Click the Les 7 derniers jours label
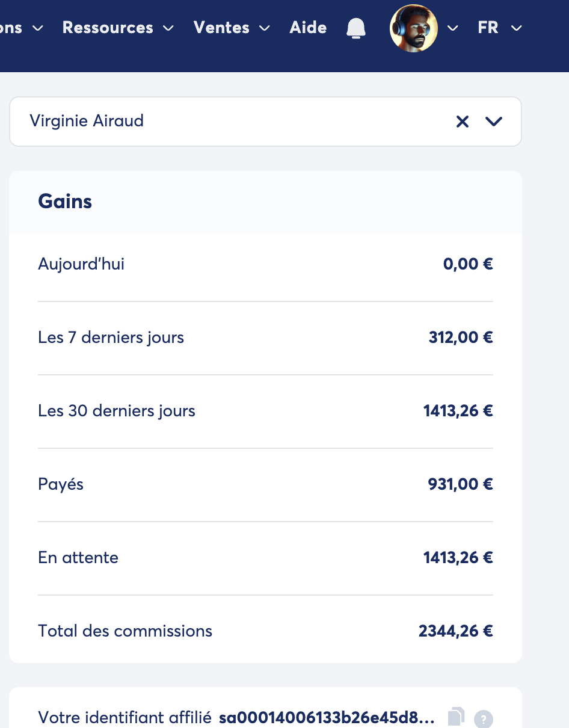 (x=111, y=338)
